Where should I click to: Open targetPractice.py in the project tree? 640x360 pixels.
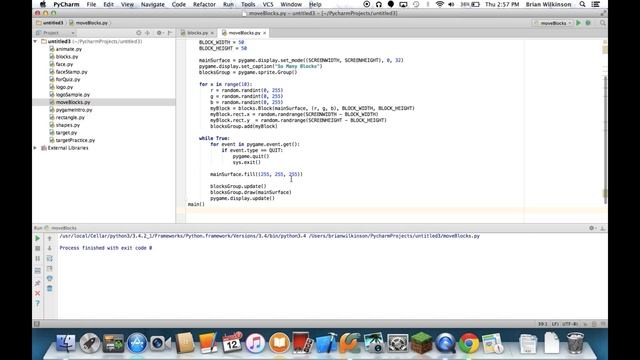[75, 140]
